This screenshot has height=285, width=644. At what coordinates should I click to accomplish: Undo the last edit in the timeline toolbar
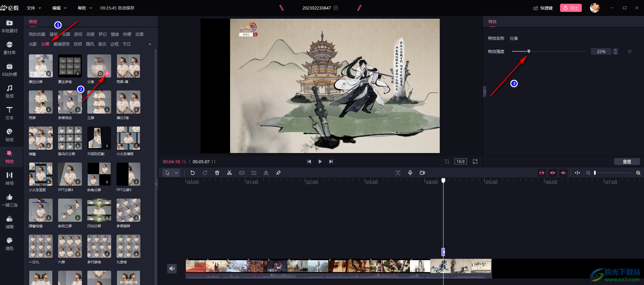(x=193, y=173)
